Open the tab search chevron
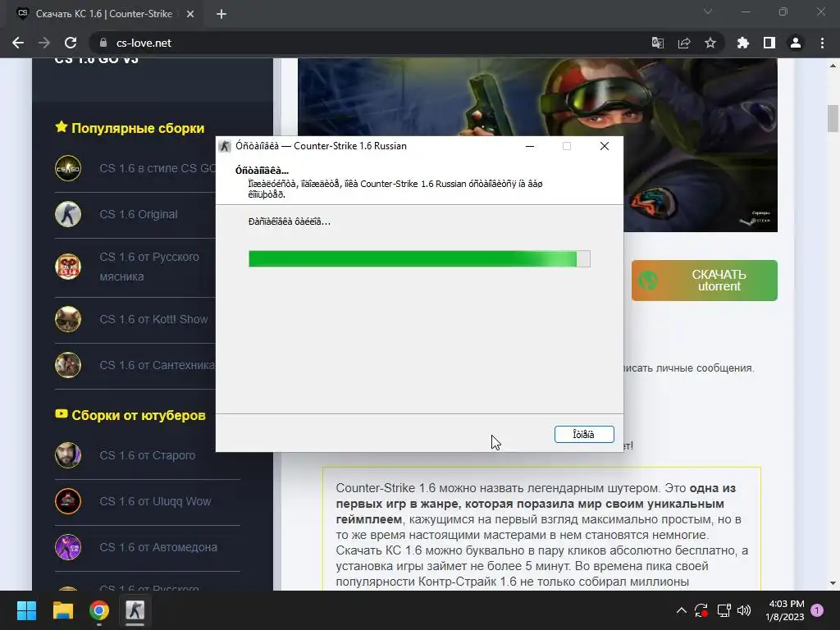The width and height of the screenshot is (840, 630). point(708,11)
